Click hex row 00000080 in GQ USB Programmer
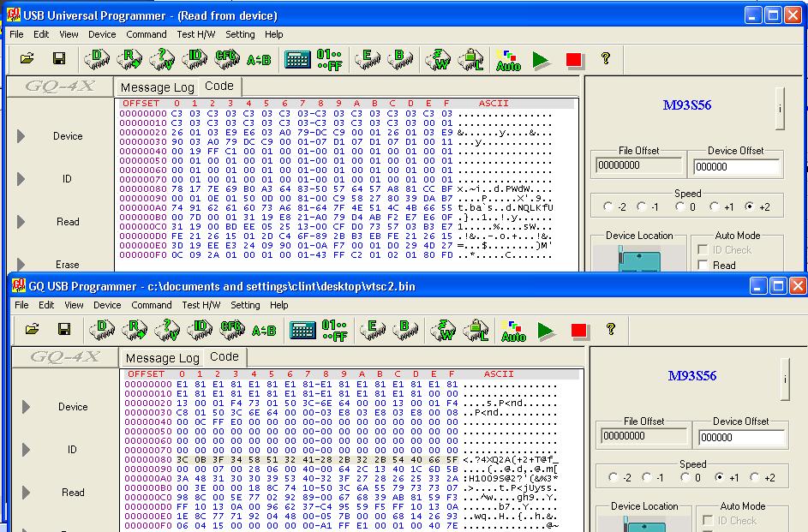 pyautogui.click(x=342, y=460)
